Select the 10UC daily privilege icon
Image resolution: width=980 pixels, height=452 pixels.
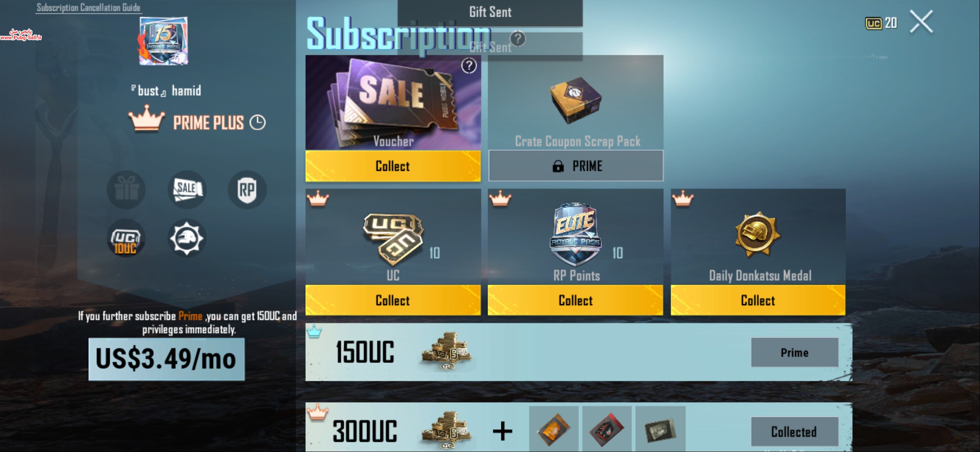tap(126, 239)
